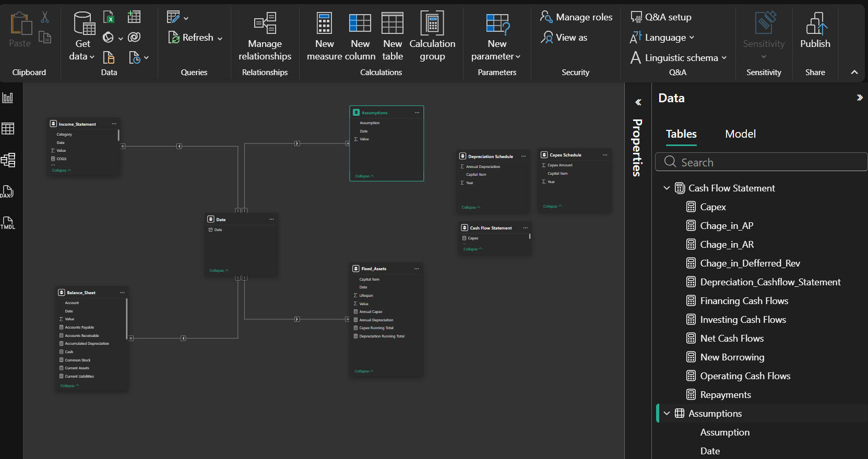
Task: Collapse the Assumptions table in Data pane
Action: click(x=667, y=414)
